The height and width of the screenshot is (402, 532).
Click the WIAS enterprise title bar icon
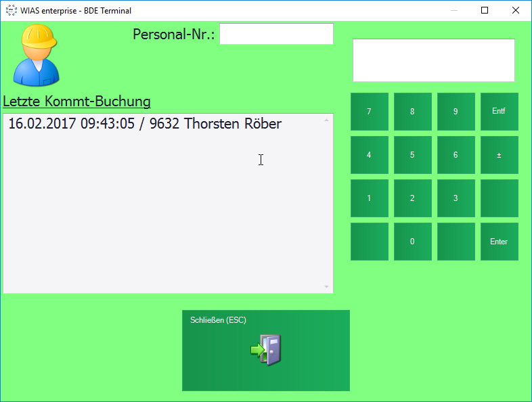click(x=11, y=10)
